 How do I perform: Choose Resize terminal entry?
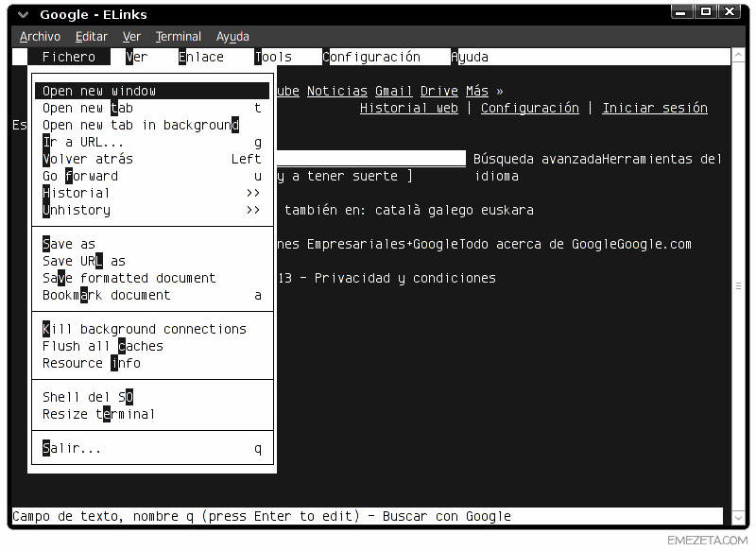(152, 414)
